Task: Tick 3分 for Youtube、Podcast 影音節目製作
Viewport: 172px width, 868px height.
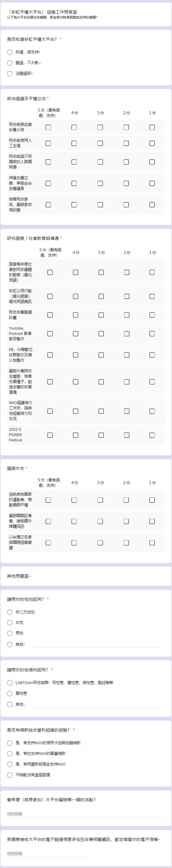Action: pyautogui.click(x=101, y=334)
